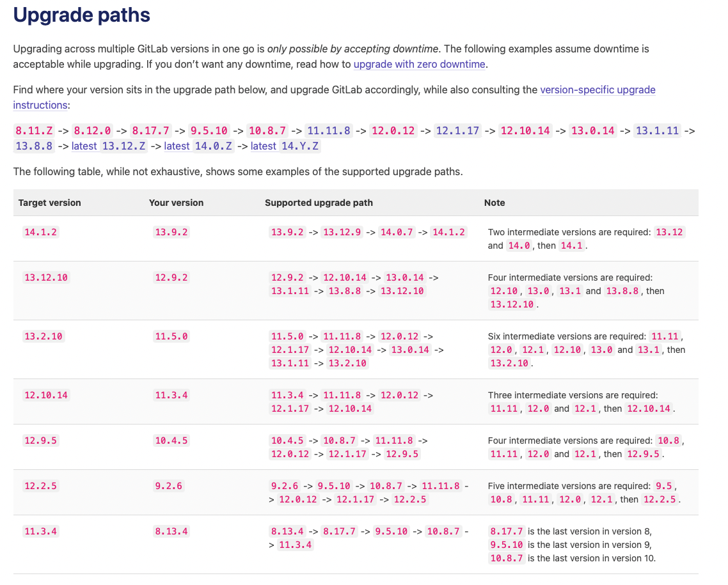Image resolution: width=728 pixels, height=585 pixels.
Task: Click 13.12.9 in the first row's upgrade path
Action: (342, 232)
